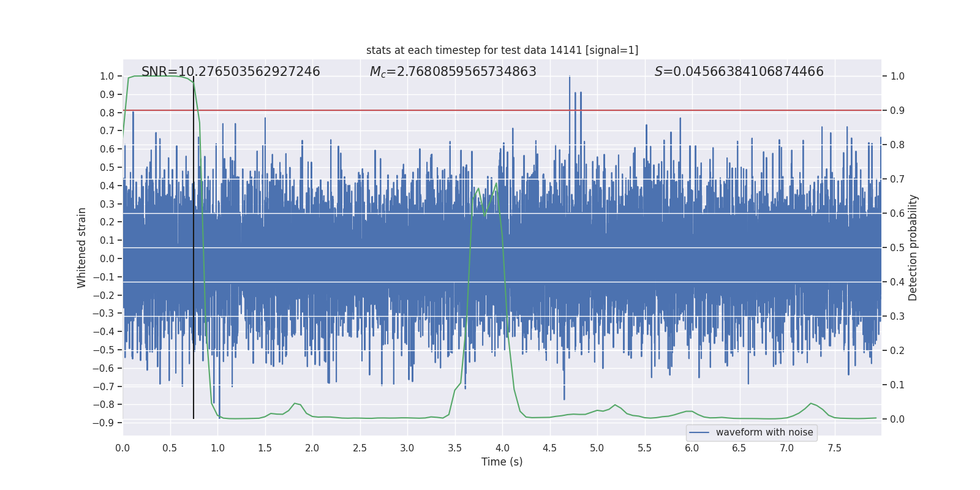This screenshot has width=980, height=490.
Task: Click the Mc=2.7680859565734863 chirp mass annotation
Action: pos(453,72)
